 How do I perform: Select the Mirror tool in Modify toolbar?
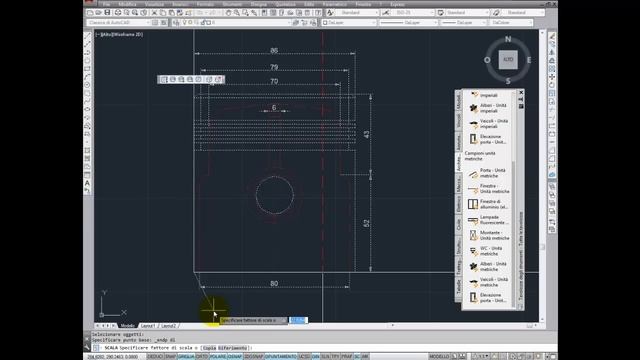pyautogui.click(x=552, y=52)
